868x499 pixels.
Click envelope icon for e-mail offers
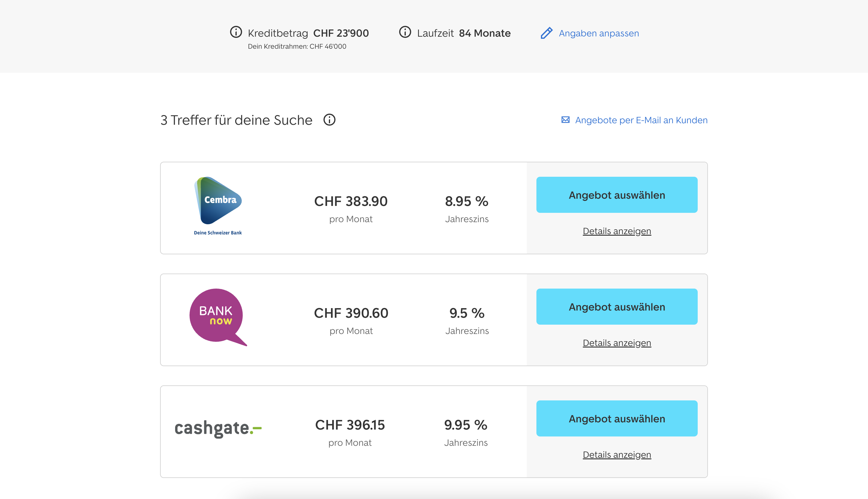pos(565,120)
